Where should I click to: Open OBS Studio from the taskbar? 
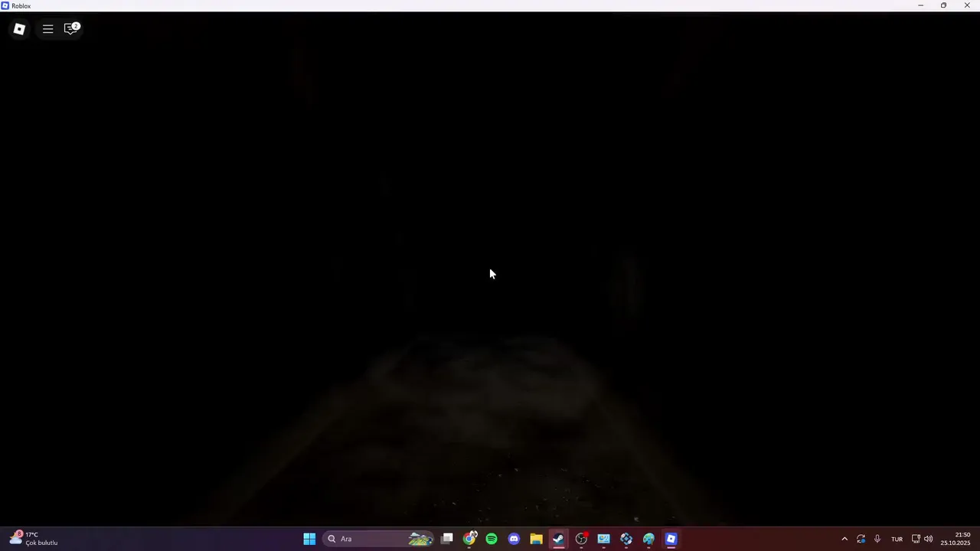tap(581, 539)
